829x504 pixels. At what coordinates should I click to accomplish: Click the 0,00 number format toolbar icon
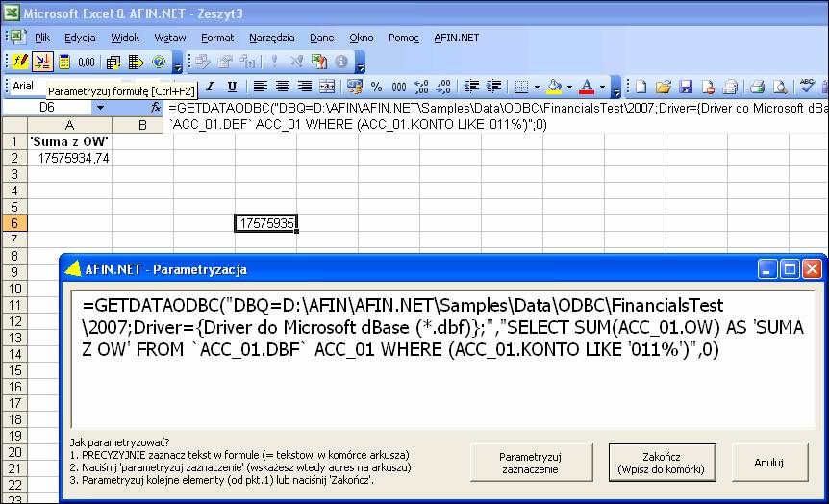click(x=87, y=62)
